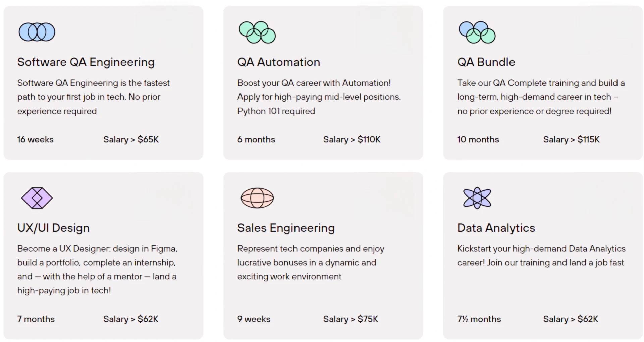
Task: Click the blue overlapping circles Software QA icon
Action: (x=37, y=32)
